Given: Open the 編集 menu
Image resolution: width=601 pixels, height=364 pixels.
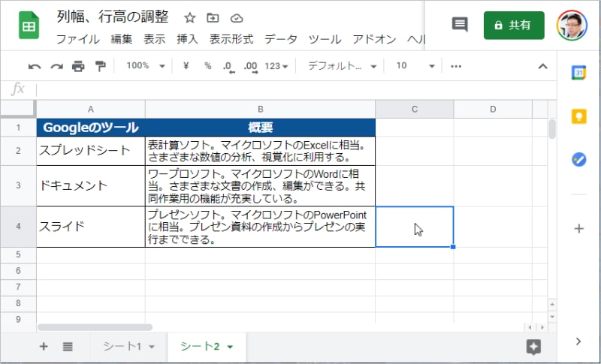Looking at the screenshot, I should (x=122, y=40).
